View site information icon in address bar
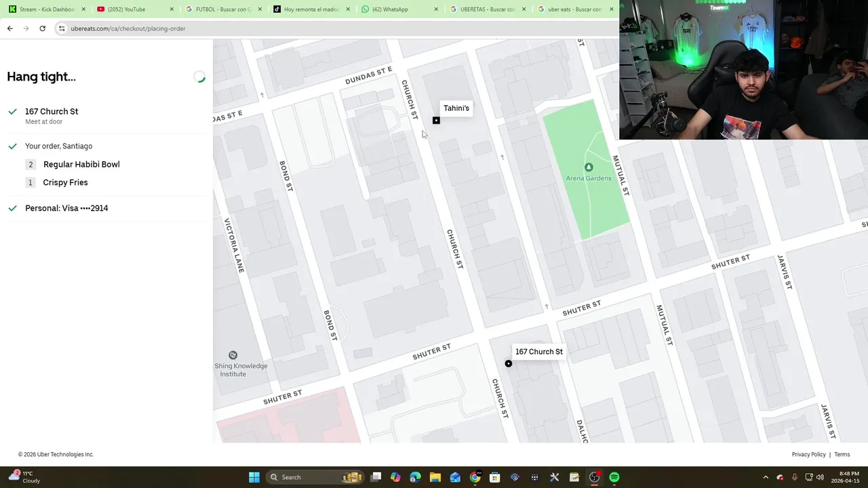The height and width of the screenshot is (488, 868). tap(62, 28)
